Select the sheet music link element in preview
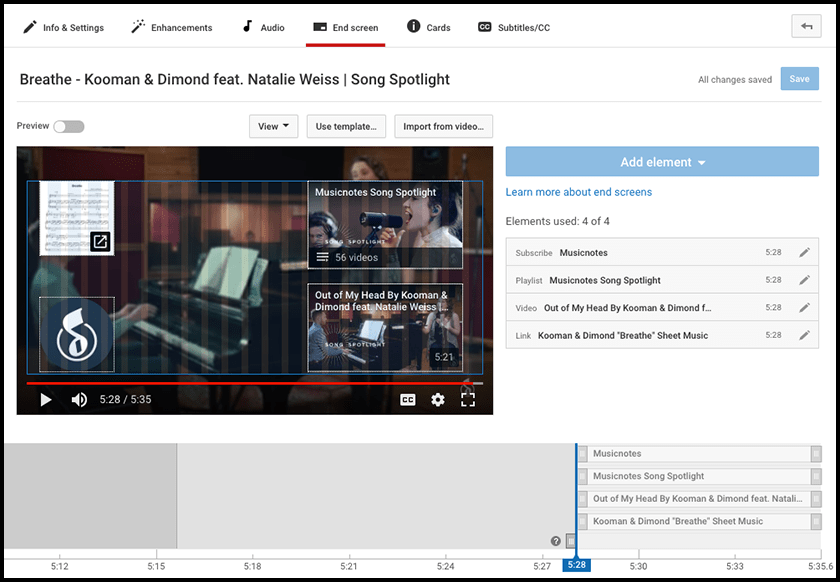This screenshot has width=840, height=582. point(77,218)
